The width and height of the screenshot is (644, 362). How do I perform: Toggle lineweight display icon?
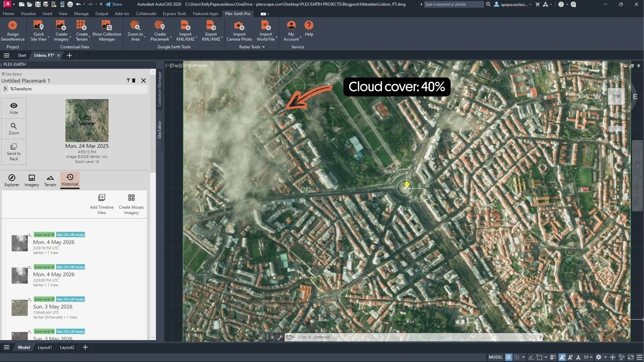tap(553, 357)
